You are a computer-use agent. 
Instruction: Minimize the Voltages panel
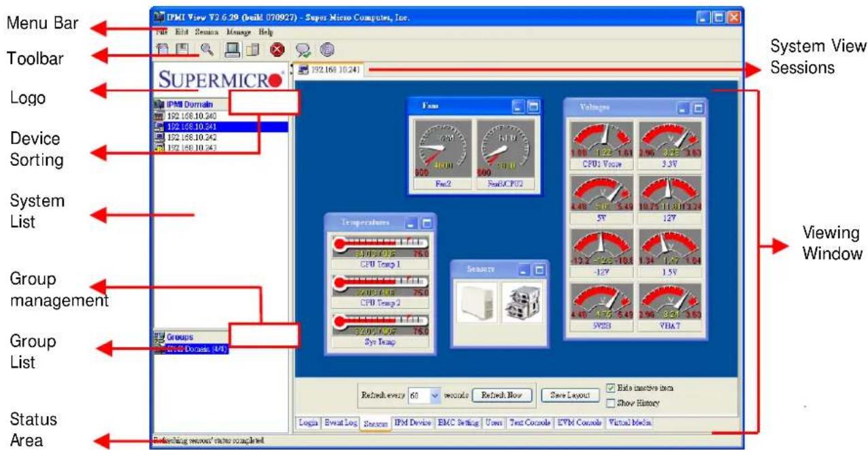click(684, 108)
